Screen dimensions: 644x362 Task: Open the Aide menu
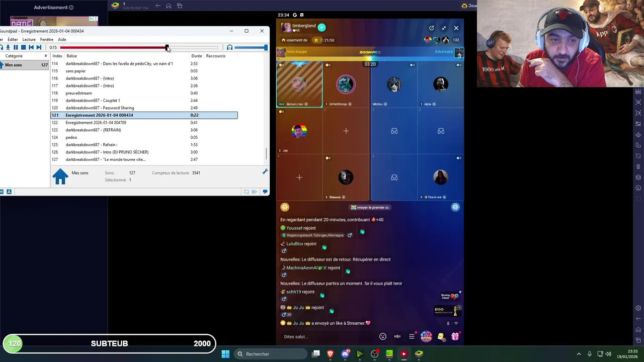62,39
